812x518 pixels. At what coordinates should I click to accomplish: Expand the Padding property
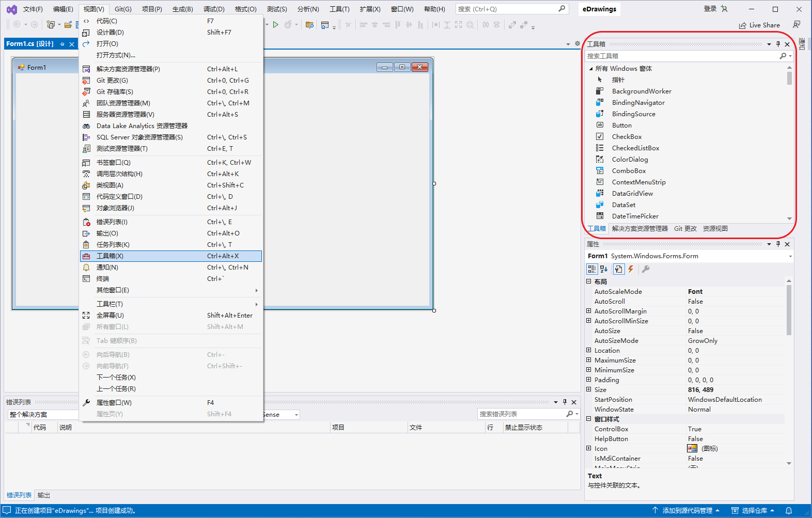588,380
